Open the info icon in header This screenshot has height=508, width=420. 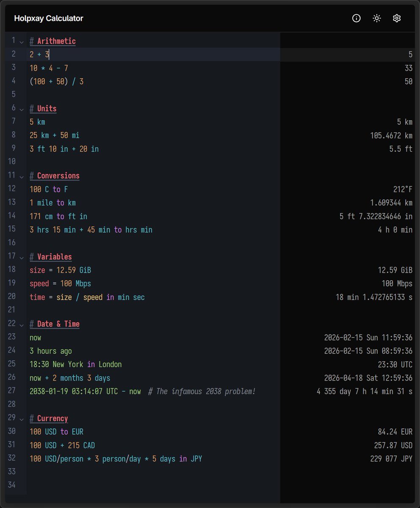pos(357,18)
